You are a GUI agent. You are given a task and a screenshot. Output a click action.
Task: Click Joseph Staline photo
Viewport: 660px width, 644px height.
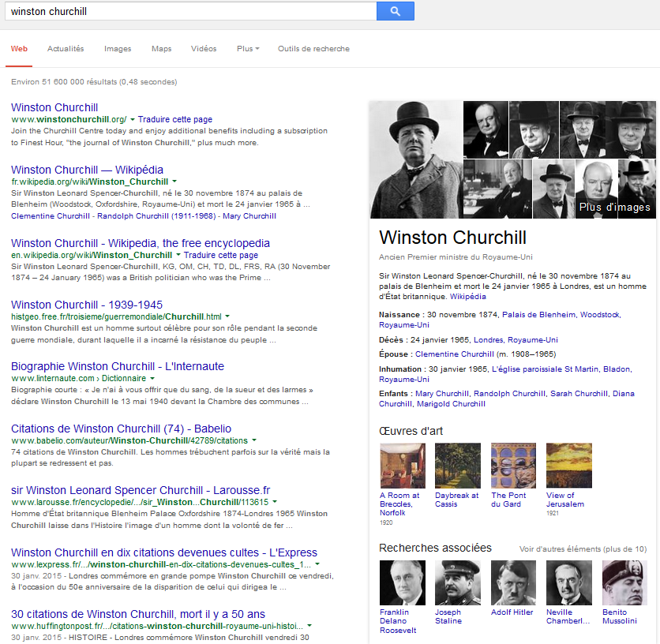[458, 582]
